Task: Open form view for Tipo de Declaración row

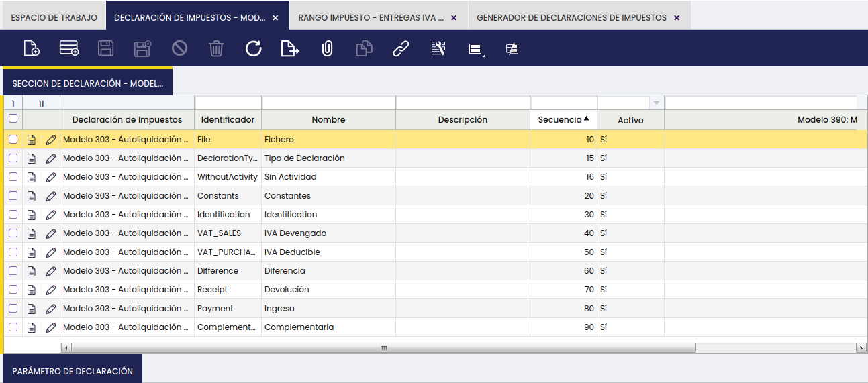Action: 32,158
